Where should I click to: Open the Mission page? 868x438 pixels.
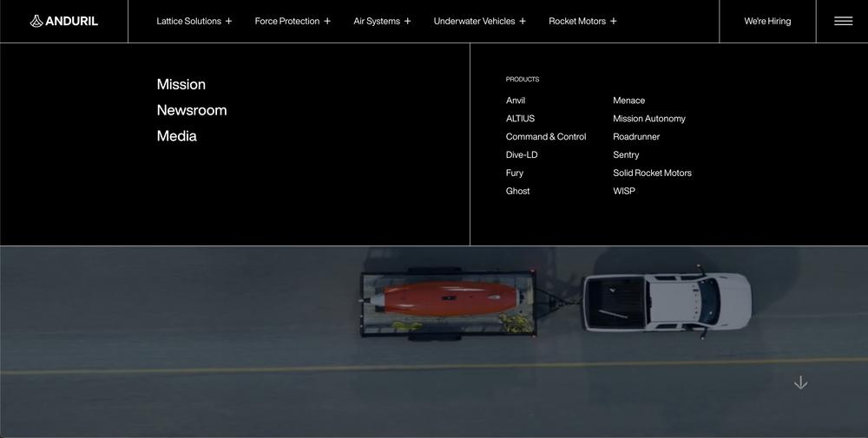point(181,84)
